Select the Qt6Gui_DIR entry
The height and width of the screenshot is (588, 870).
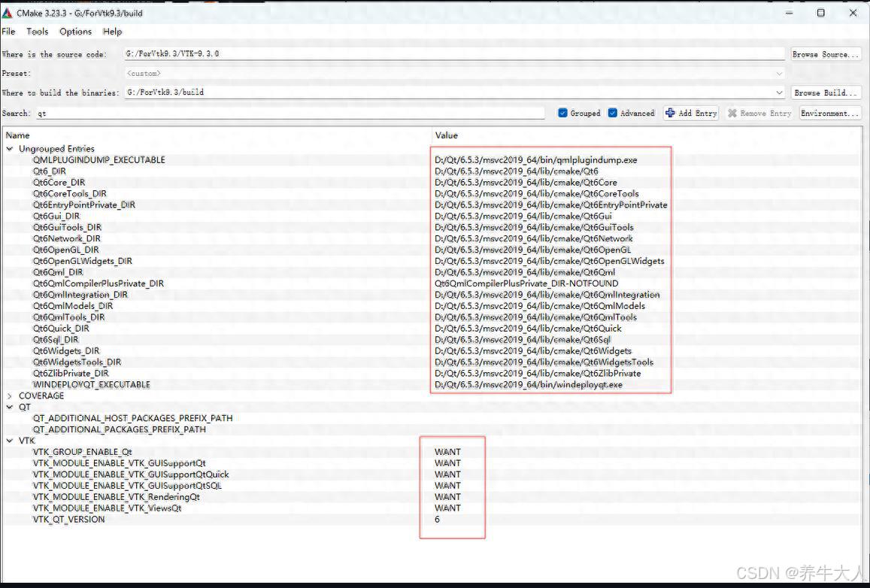[x=56, y=216]
